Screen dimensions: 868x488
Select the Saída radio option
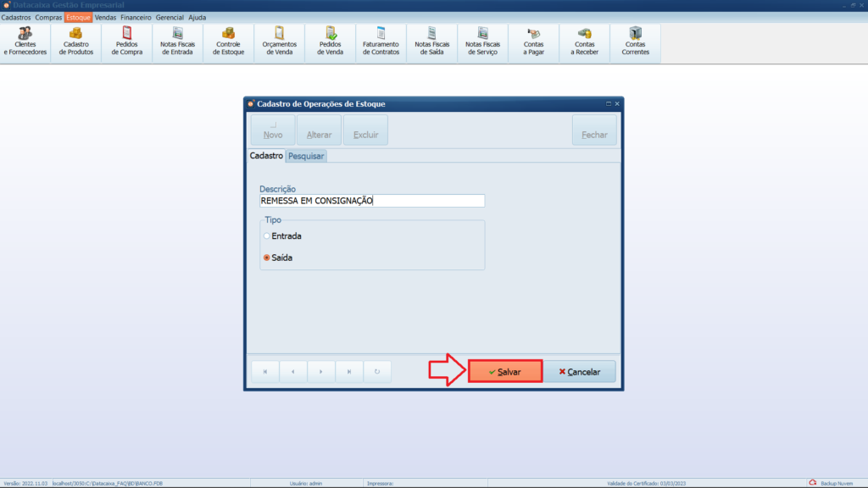(267, 258)
